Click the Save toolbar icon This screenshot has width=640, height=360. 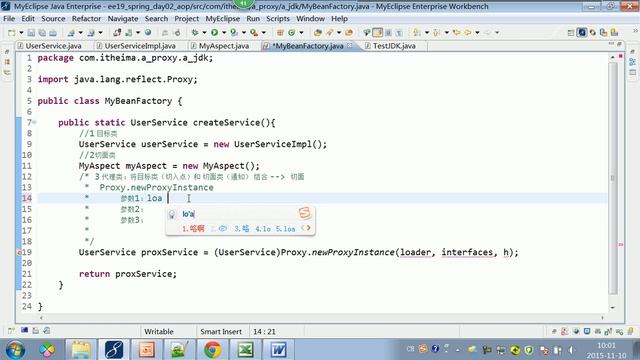[31, 33]
